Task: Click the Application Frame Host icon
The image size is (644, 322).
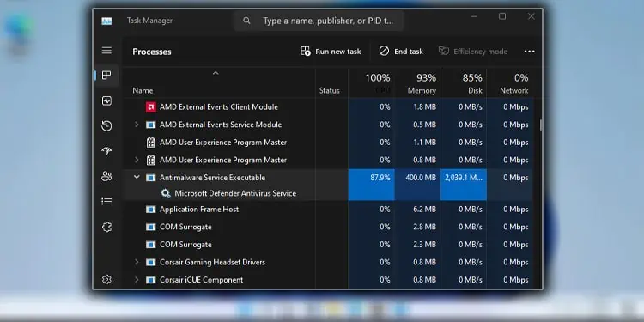Action: [x=151, y=209]
